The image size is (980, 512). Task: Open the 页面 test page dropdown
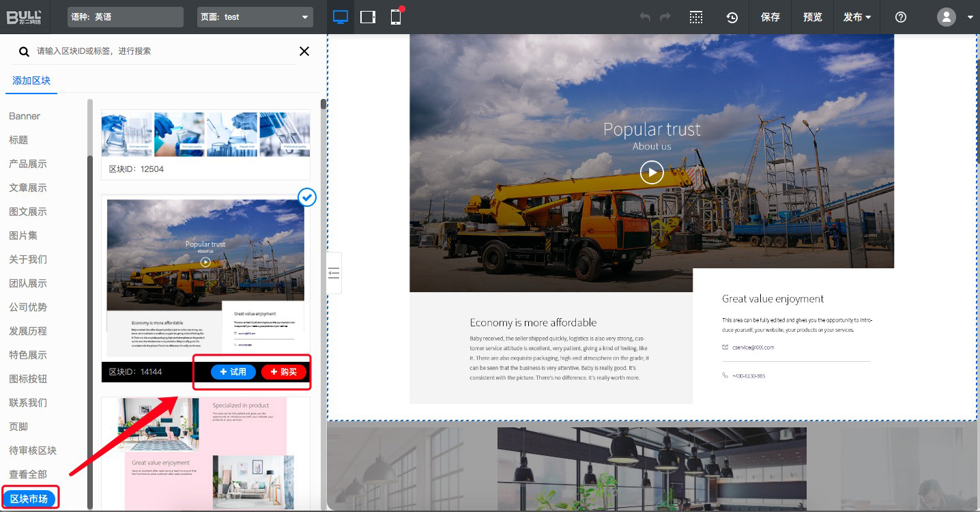click(255, 17)
